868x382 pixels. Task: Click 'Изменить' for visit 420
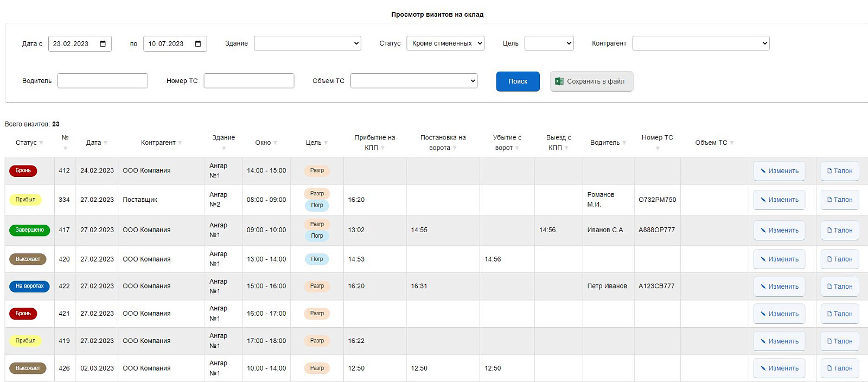pyautogui.click(x=779, y=259)
